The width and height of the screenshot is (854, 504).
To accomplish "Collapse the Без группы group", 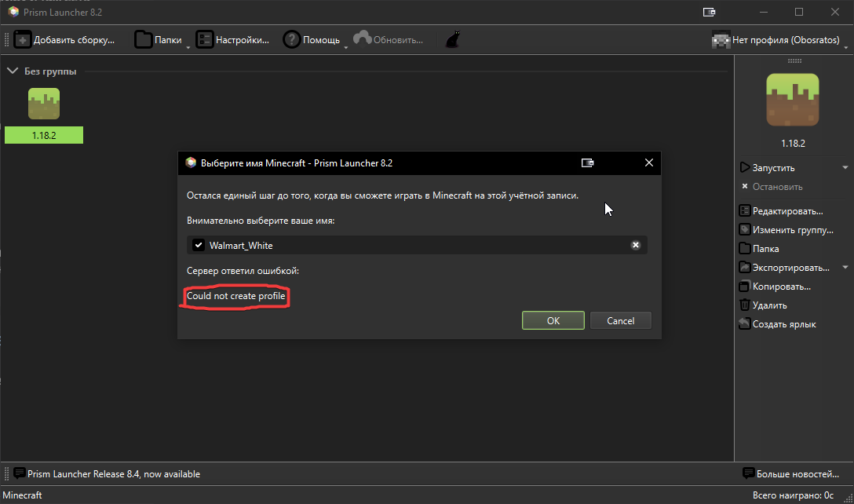I will click(13, 71).
